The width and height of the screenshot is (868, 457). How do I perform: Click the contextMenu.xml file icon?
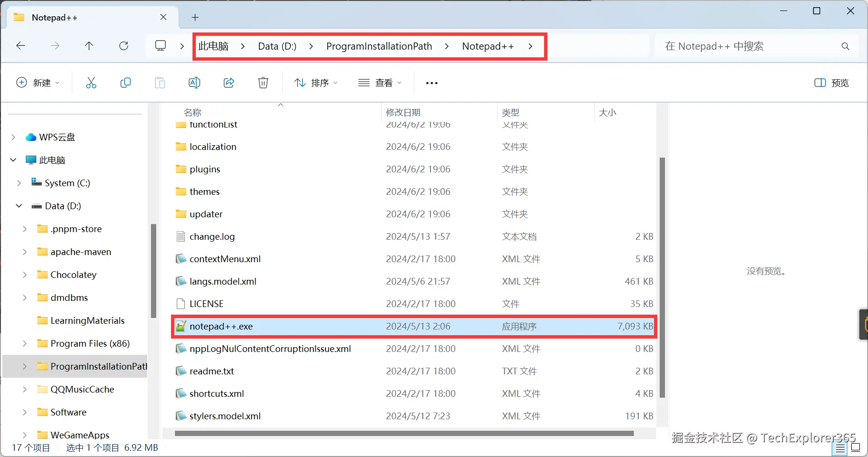[x=181, y=259]
